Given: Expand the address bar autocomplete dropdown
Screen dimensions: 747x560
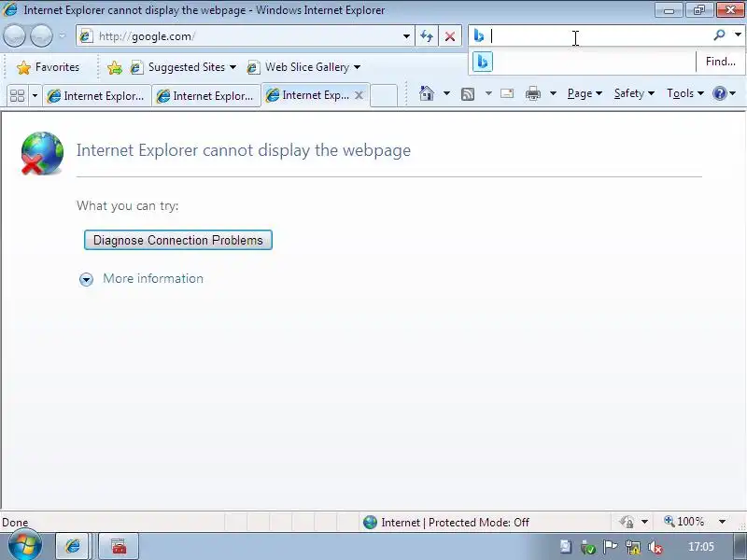Looking at the screenshot, I should [406, 36].
